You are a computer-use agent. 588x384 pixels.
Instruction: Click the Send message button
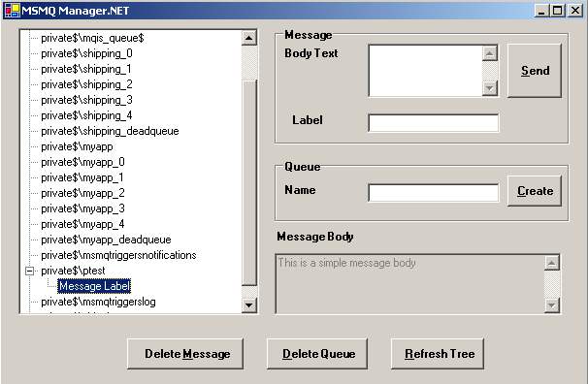coord(535,71)
